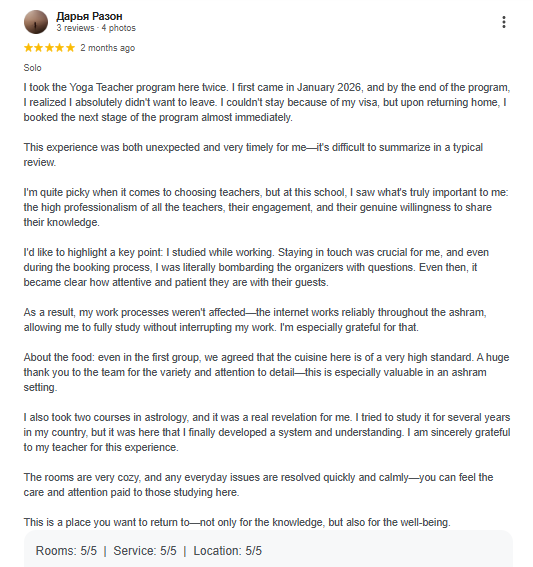Click the "Solo" trip type label

click(x=33, y=68)
